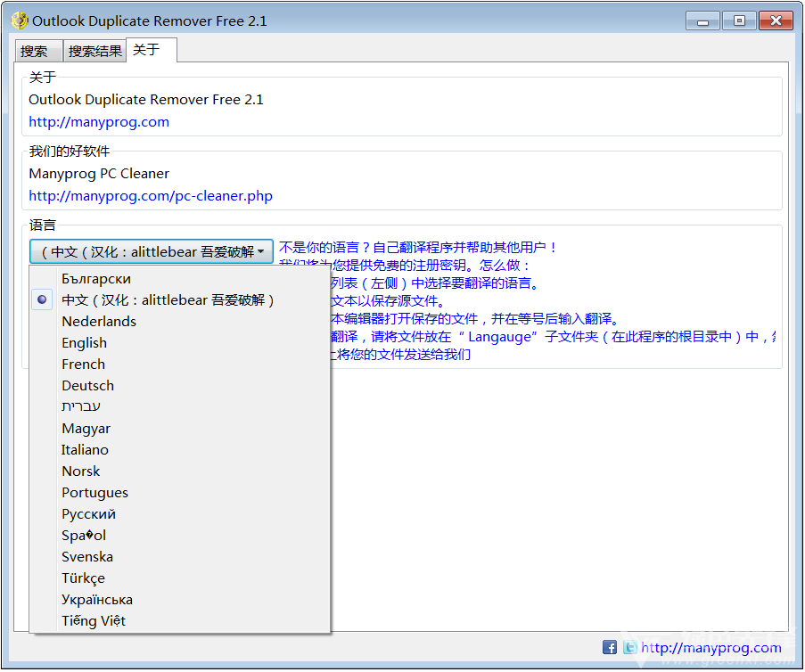The width and height of the screenshot is (805, 672).
Task: Open the Facebook icon link
Action: click(x=609, y=647)
